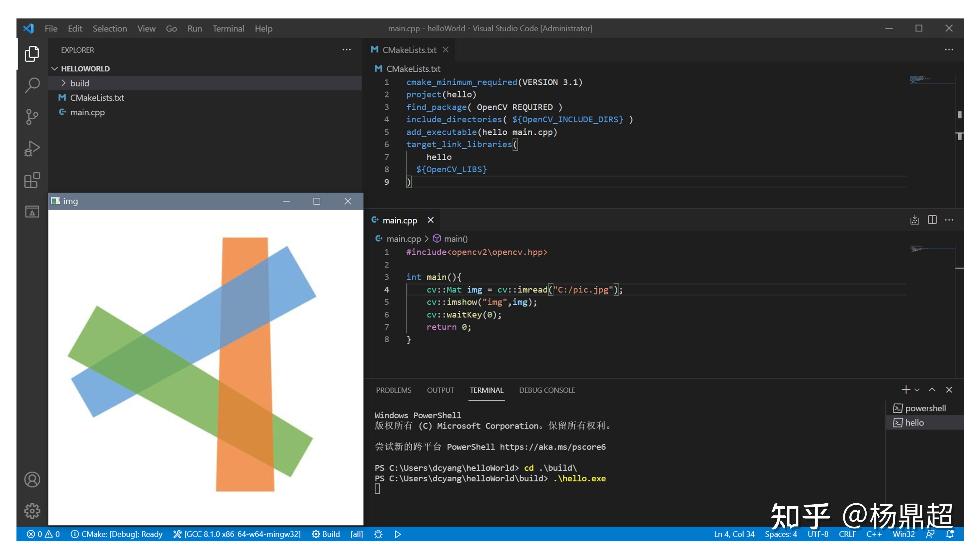The image size is (980, 558).
Task: Click the CMake debug launch bug icon
Action: (x=378, y=534)
